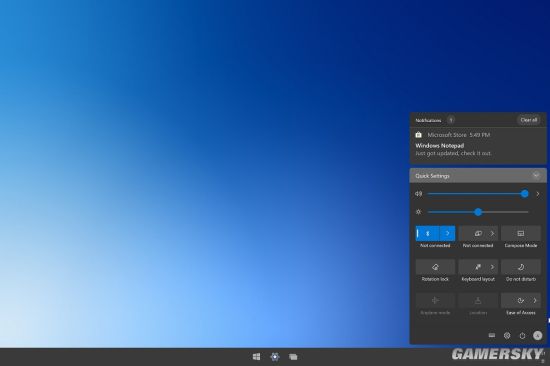Turn on Do not disturb
550x366 pixels.
pyautogui.click(x=521, y=267)
